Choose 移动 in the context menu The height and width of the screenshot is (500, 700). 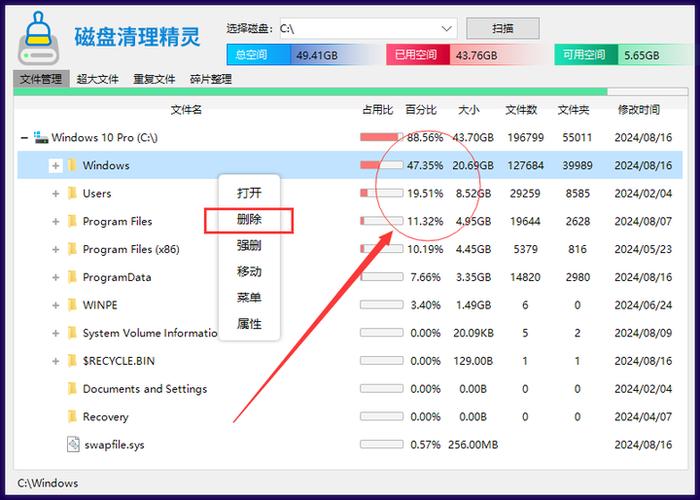249,271
